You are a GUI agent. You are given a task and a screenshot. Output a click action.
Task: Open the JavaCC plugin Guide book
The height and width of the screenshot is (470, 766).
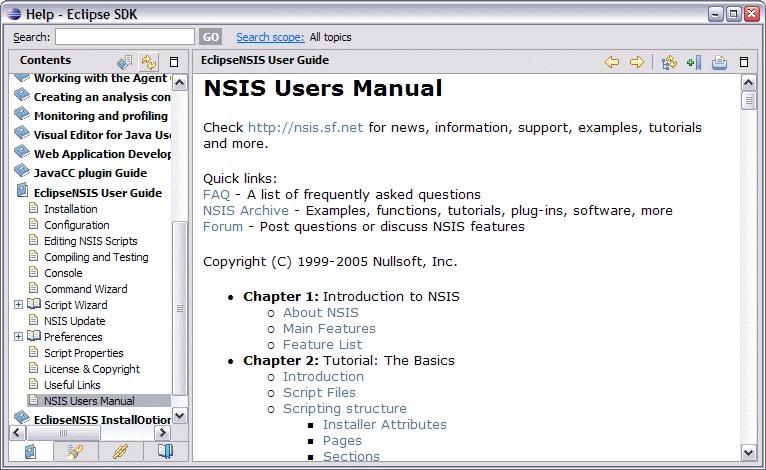[x=90, y=173]
